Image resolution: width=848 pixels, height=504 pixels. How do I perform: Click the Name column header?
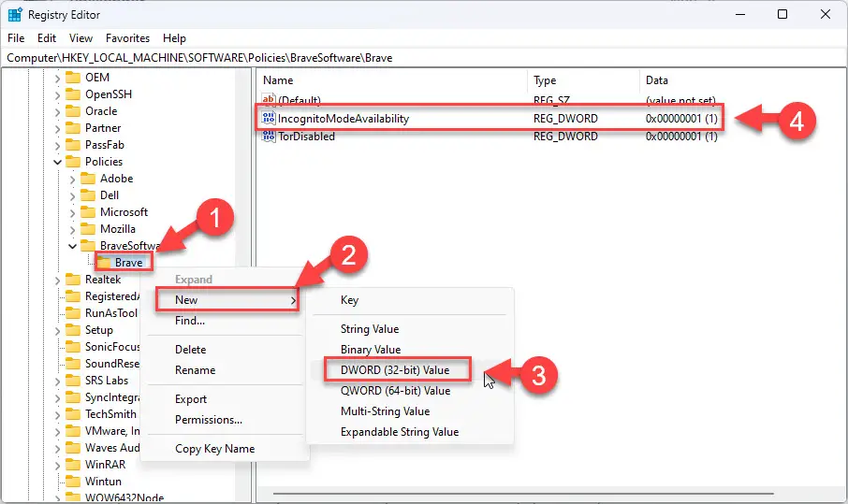point(391,80)
